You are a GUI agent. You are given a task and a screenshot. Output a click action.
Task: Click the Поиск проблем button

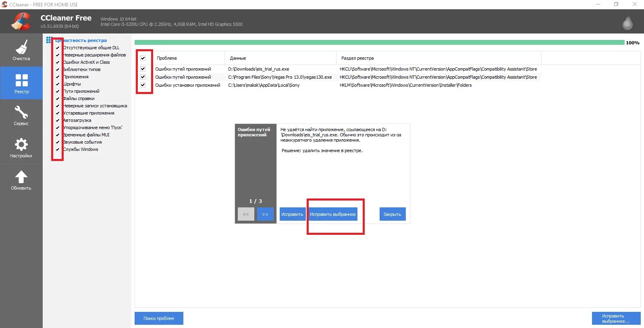pyautogui.click(x=159, y=318)
